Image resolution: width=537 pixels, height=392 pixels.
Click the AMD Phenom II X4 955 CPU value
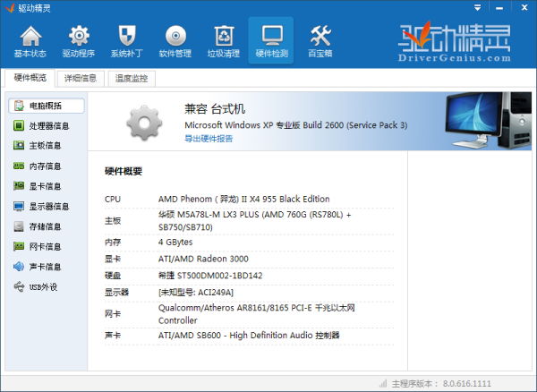[x=243, y=199]
